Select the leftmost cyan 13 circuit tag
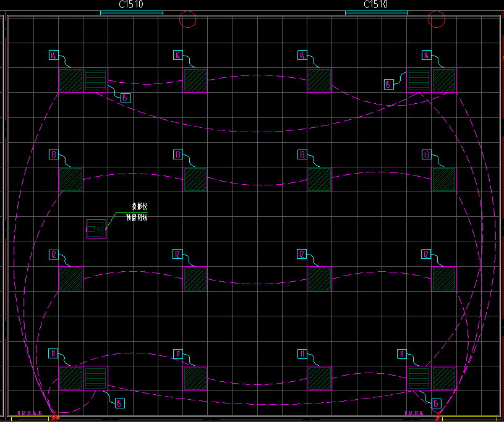The height and width of the screenshot is (422, 504). coord(54,154)
